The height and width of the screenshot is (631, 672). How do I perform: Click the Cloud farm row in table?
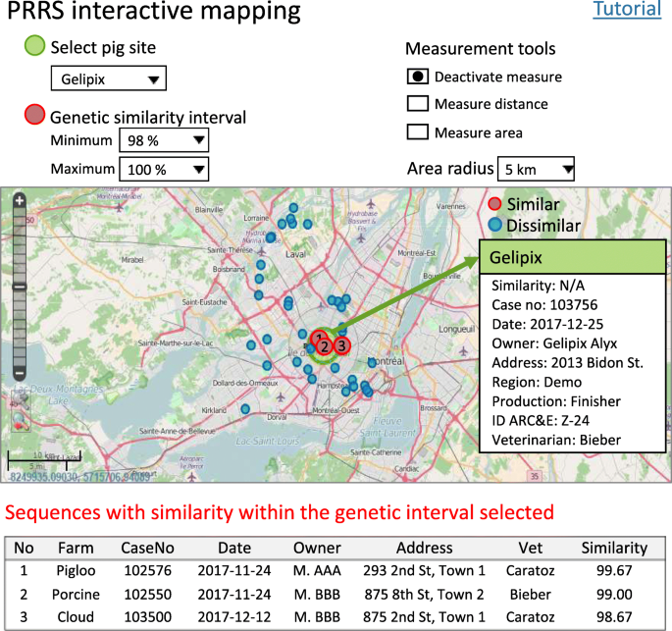[75, 615]
